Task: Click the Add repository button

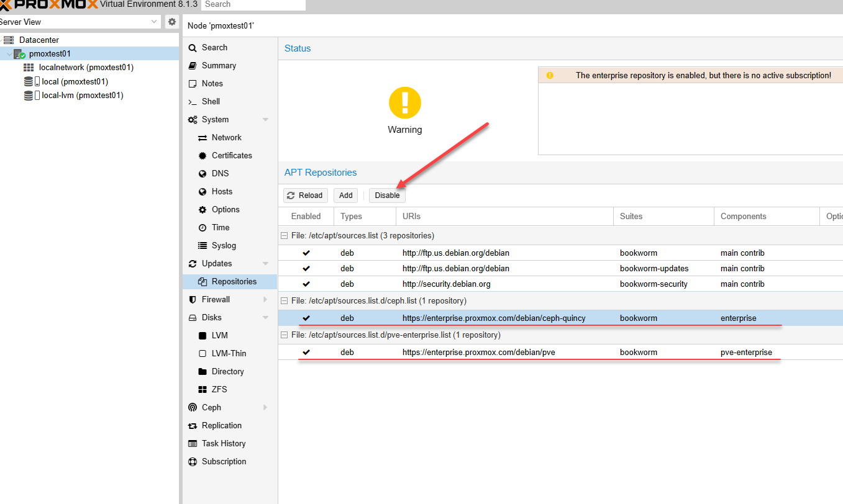Action: pyautogui.click(x=346, y=196)
